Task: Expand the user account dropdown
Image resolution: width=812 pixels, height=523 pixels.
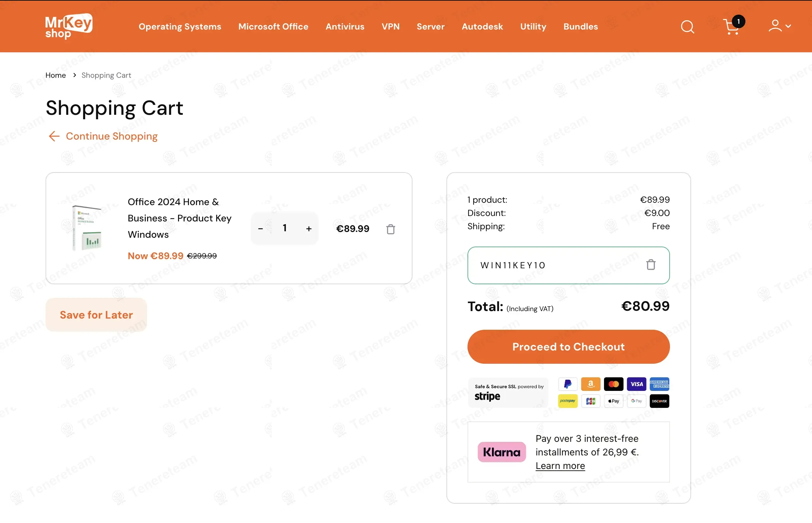Action: point(779,26)
